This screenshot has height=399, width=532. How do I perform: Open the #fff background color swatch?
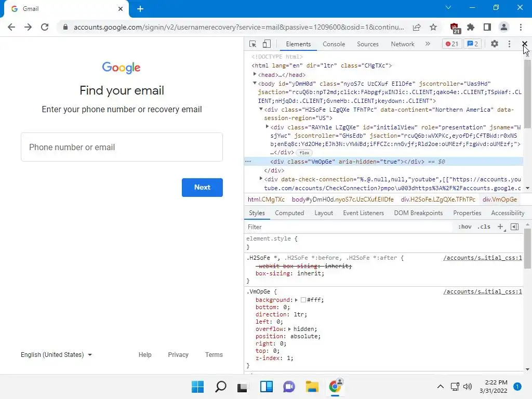[x=303, y=300]
